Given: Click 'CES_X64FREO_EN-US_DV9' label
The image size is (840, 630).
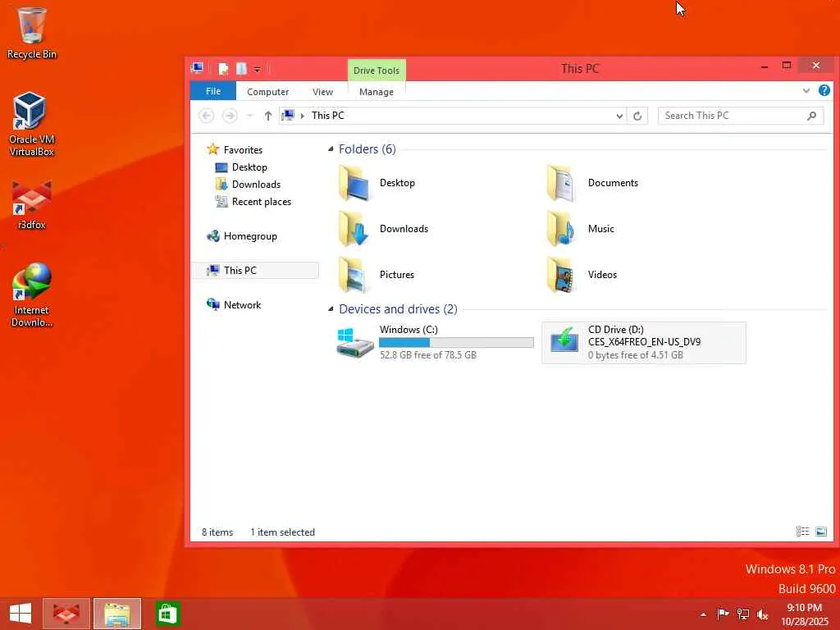Looking at the screenshot, I should click(x=645, y=342).
